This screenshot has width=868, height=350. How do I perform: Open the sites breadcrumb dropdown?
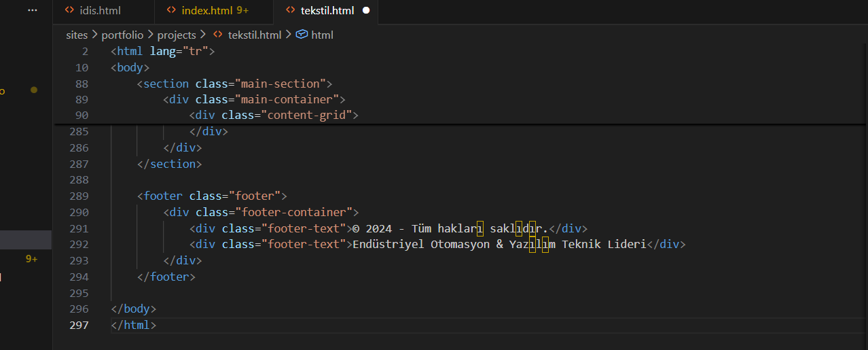point(76,35)
